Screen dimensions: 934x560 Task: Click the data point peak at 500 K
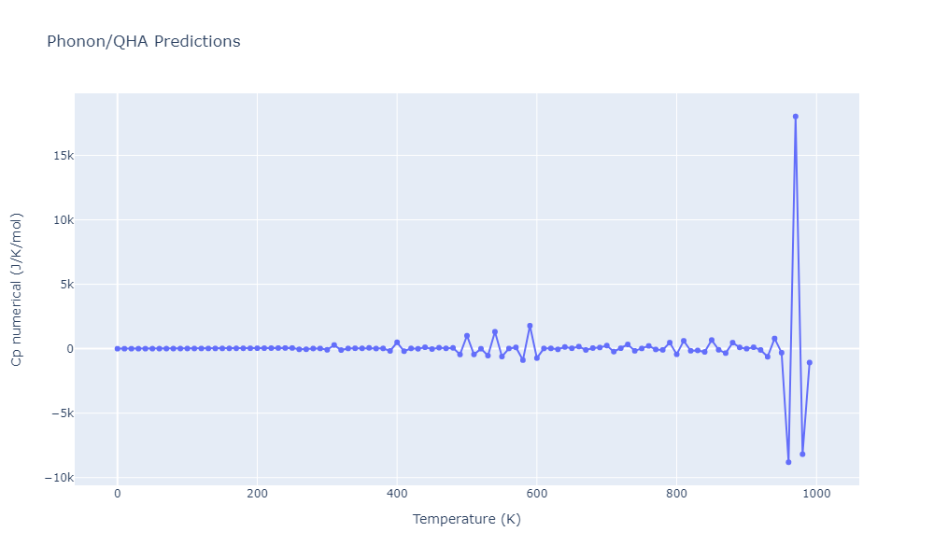pyautogui.click(x=467, y=336)
